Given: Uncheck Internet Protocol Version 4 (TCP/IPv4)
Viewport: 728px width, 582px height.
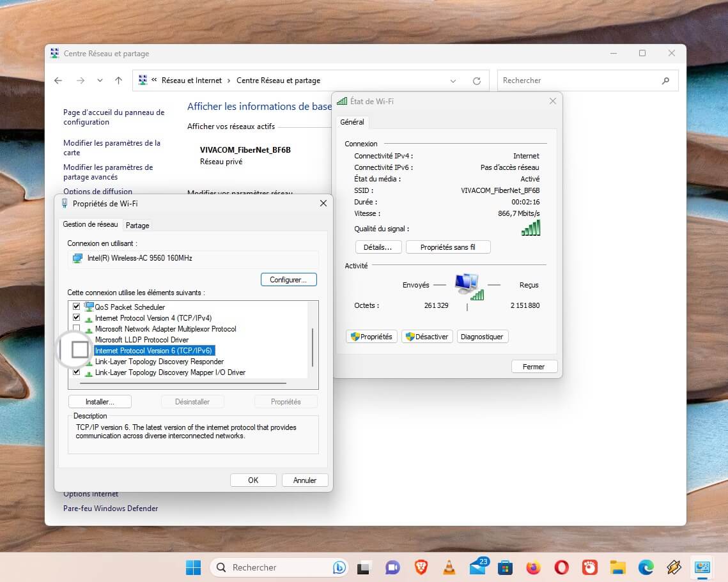Looking at the screenshot, I should (76, 318).
